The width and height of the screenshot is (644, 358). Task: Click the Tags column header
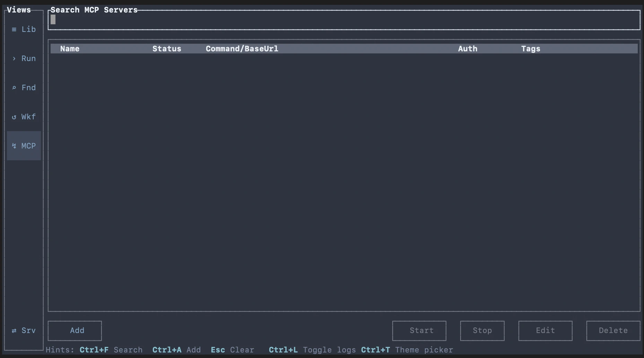pyautogui.click(x=531, y=49)
